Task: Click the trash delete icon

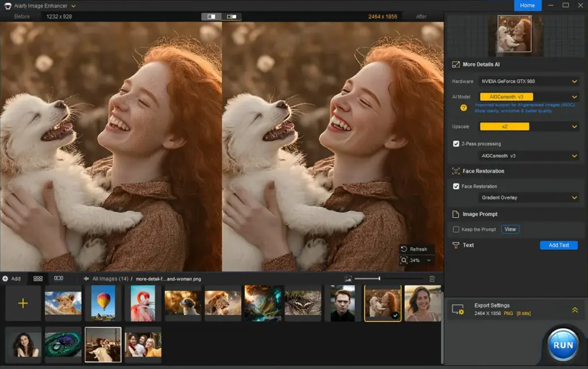Action: (432, 279)
